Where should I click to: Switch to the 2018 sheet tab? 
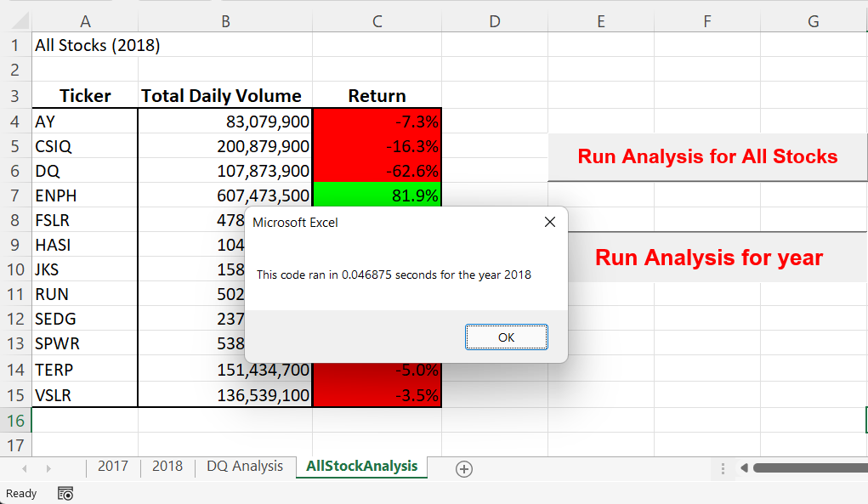point(167,467)
